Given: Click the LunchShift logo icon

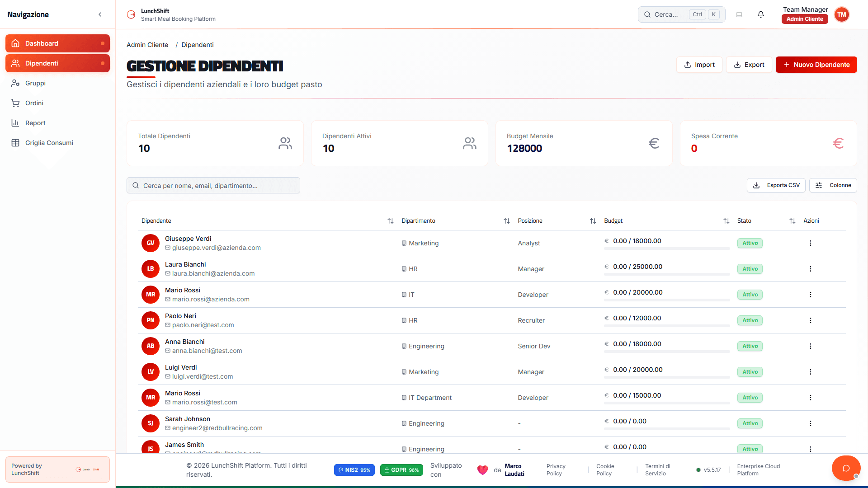Looking at the screenshot, I should point(131,14).
